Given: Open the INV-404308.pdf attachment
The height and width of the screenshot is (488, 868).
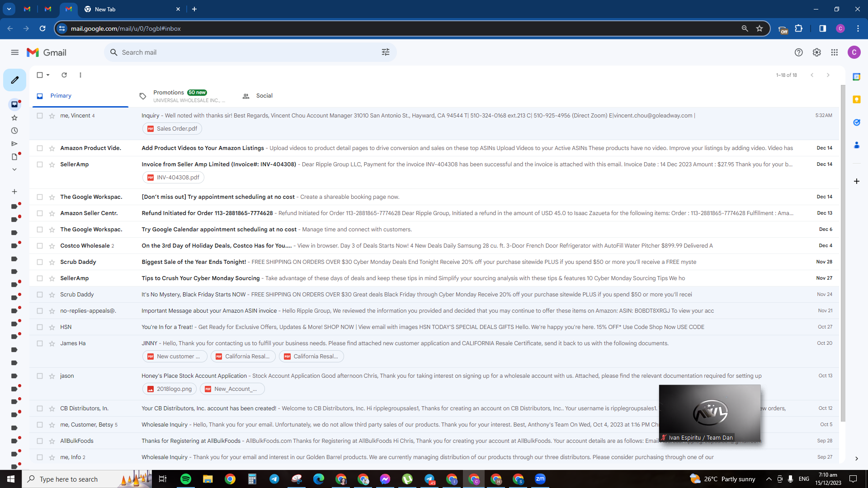Looking at the screenshot, I should 173,178.
